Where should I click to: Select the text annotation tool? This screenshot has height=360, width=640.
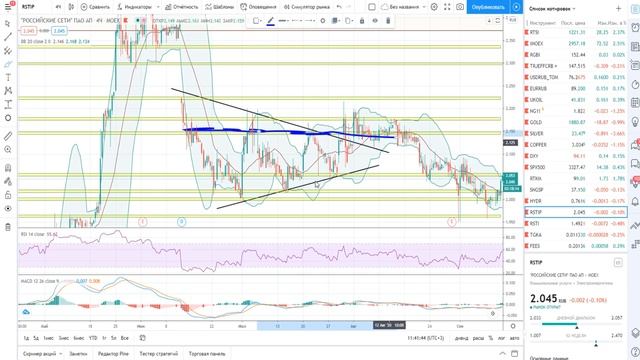tap(8, 78)
